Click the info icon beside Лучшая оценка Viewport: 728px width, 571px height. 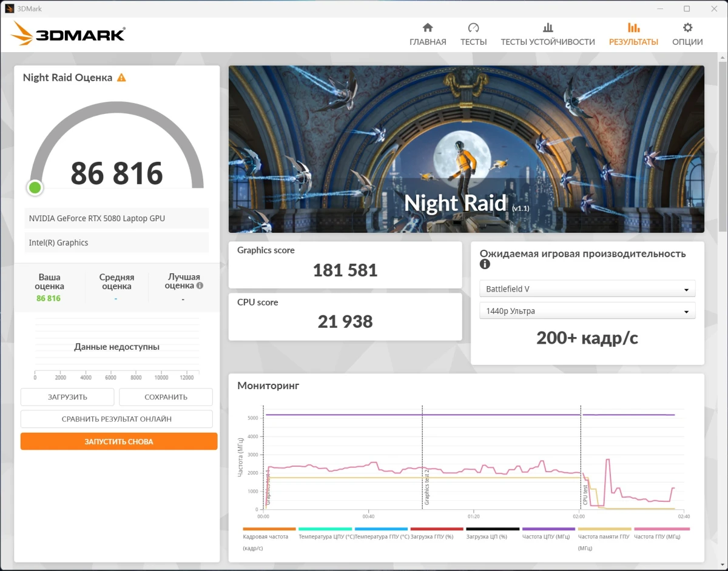pos(200,285)
